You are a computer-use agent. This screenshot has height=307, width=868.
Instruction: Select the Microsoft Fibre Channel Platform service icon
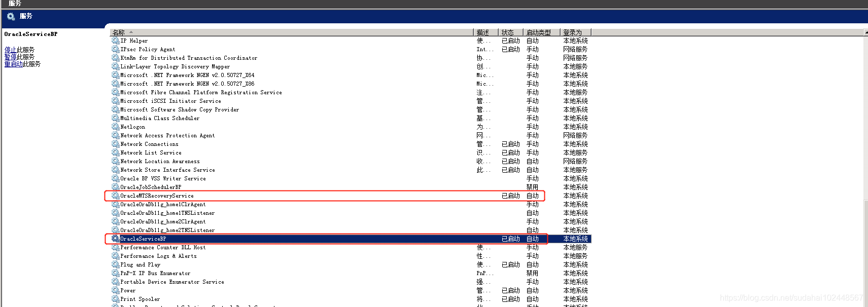point(116,92)
